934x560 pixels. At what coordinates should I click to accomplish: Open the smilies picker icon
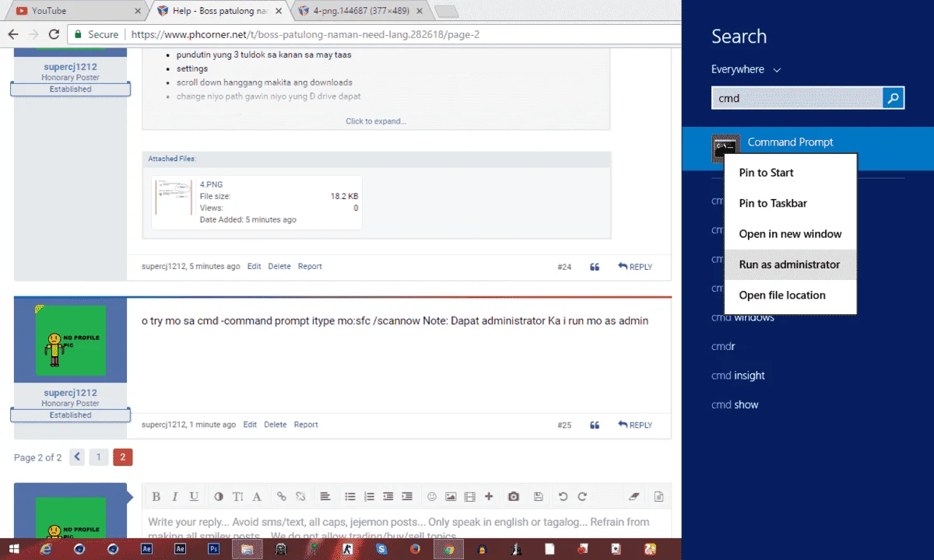pos(432,496)
